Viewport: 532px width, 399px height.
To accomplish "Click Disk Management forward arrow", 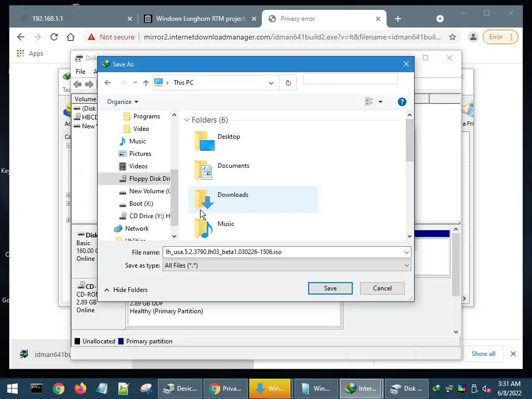I will pyautogui.click(x=89, y=84).
